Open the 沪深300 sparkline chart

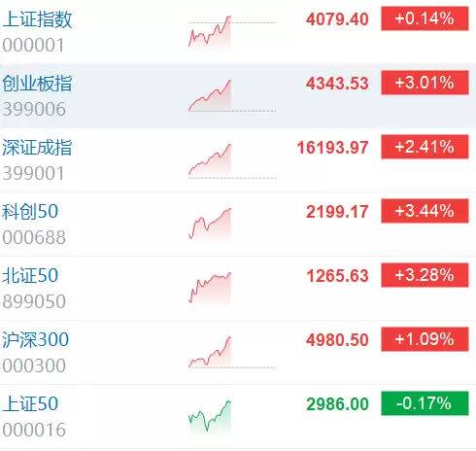[x=232, y=353]
